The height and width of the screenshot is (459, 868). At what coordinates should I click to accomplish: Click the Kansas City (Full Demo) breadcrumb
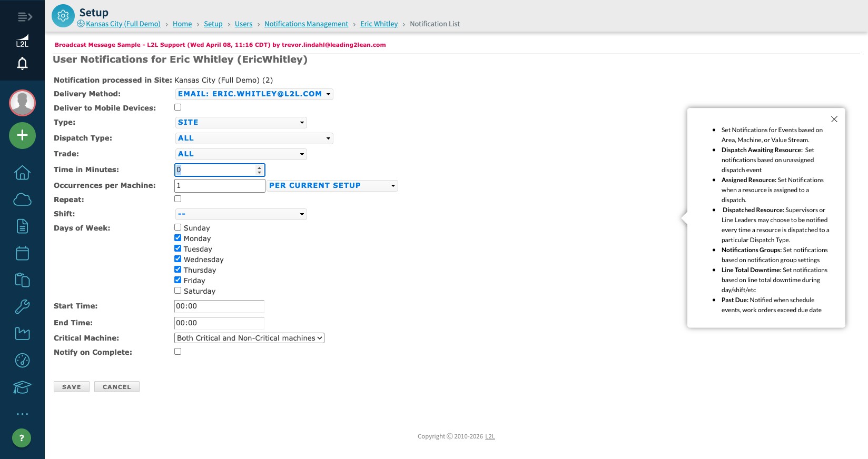123,24
